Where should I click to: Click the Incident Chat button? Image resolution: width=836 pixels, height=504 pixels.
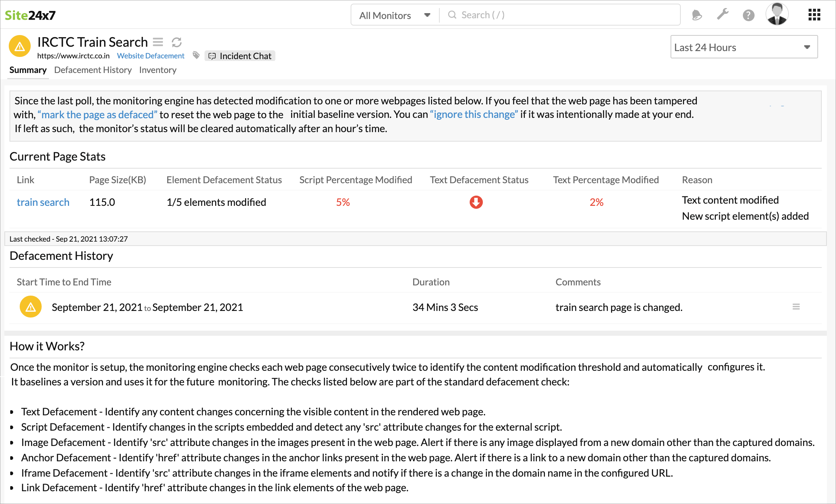point(240,56)
